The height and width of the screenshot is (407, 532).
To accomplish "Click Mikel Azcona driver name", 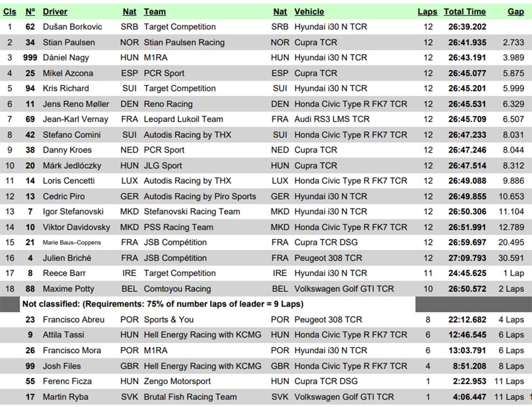I will tap(68, 73).
